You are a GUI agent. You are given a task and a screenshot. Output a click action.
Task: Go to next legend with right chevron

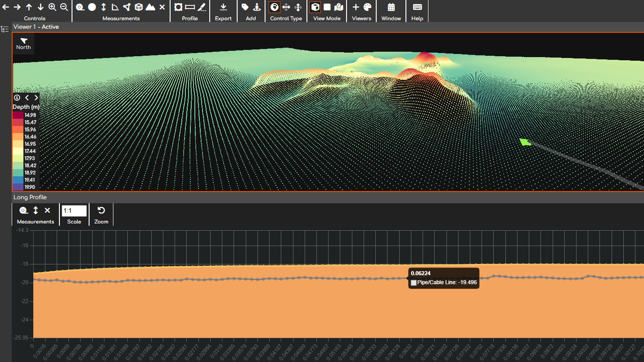click(x=36, y=98)
